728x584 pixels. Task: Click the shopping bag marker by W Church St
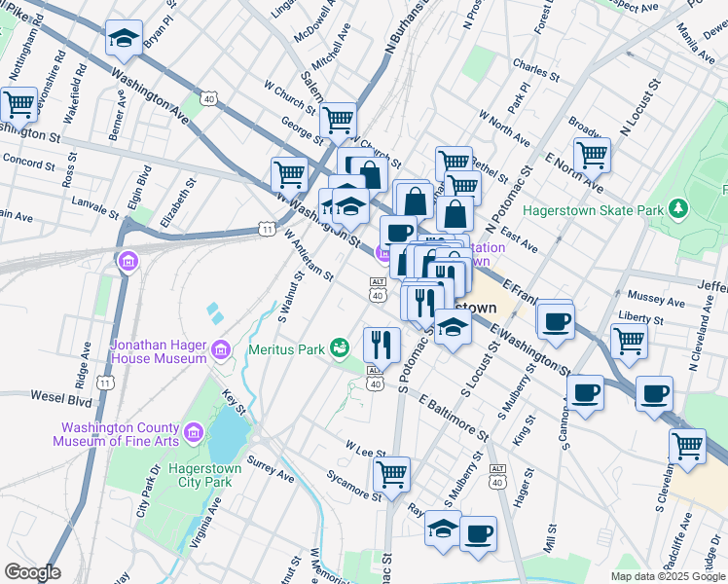point(369,174)
